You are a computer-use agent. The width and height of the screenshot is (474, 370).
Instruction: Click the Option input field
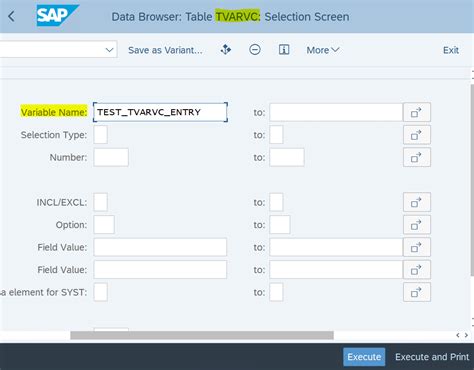pos(104,225)
